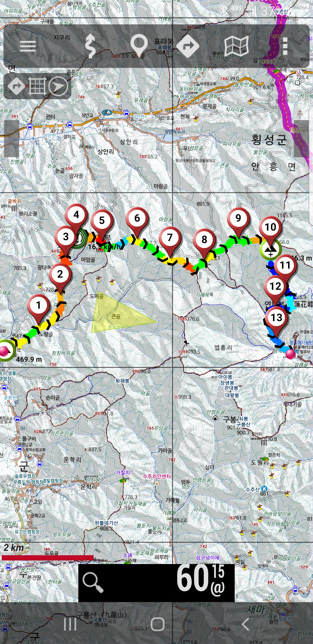Tap the 마암골 label below pin 5

click(88, 260)
